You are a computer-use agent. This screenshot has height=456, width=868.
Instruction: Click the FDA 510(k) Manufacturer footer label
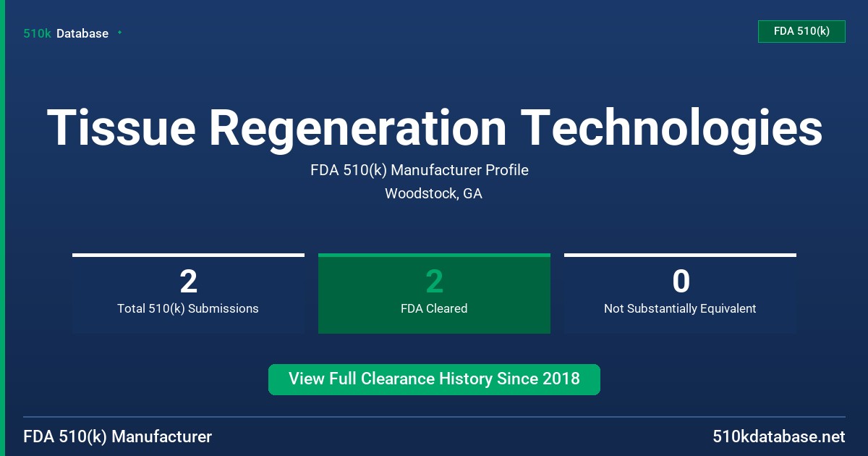tap(118, 436)
